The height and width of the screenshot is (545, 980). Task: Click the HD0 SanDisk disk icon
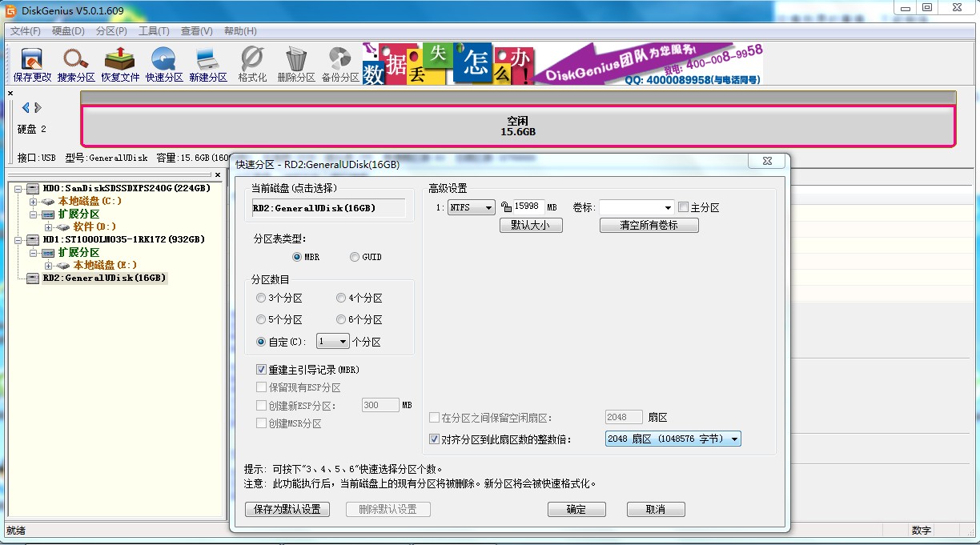click(x=33, y=188)
